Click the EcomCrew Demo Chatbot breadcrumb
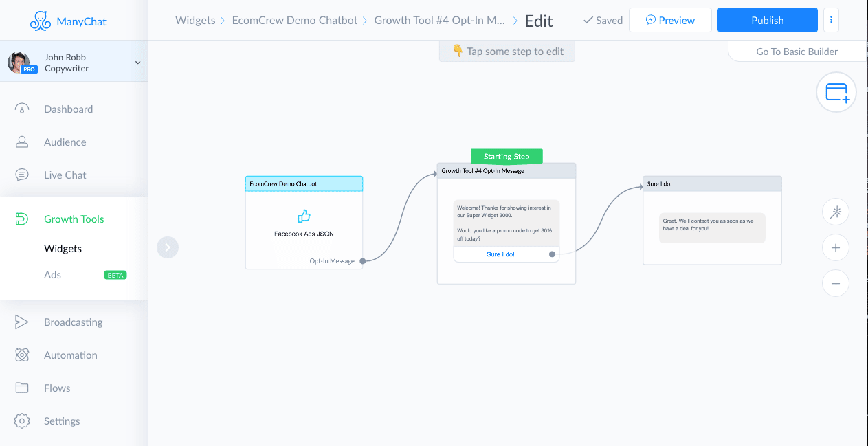This screenshot has width=868, height=446. pos(295,20)
